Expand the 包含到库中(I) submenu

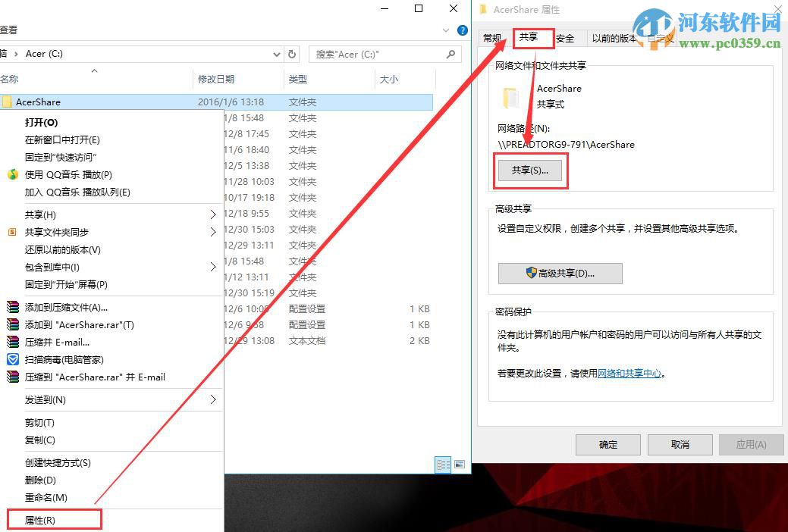coord(214,267)
